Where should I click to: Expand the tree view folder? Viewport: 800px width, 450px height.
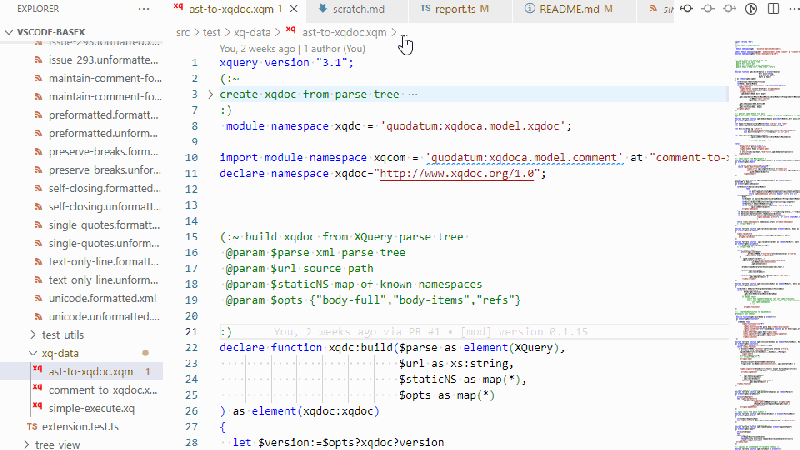click(58, 445)
